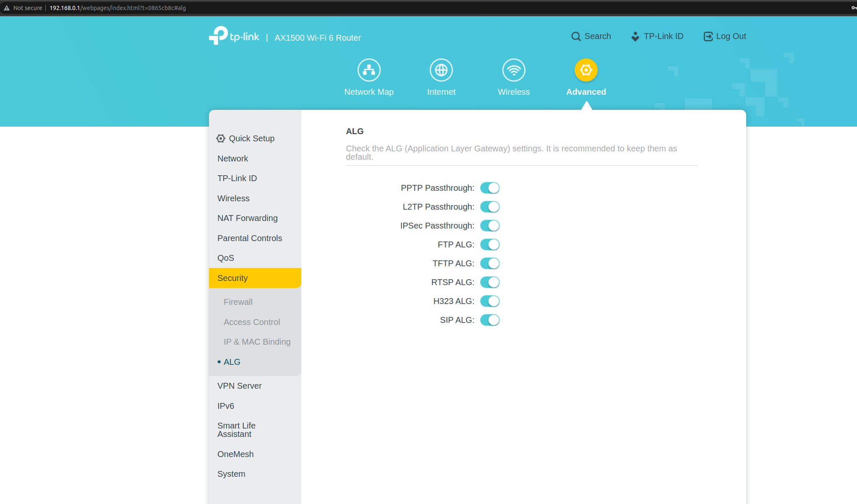Expand the System sidebar section
Viewport: 857px width, 504px height.
click(x=255, y=474)
